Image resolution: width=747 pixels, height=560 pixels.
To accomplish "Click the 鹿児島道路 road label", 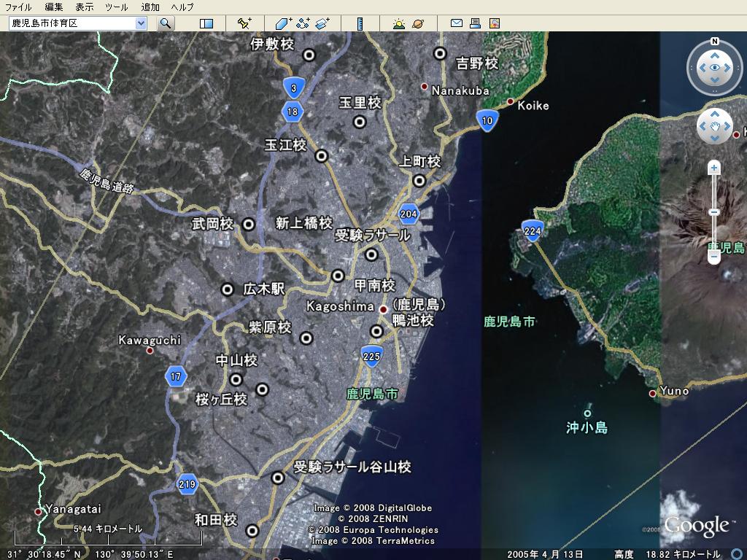I will (107, 181).
